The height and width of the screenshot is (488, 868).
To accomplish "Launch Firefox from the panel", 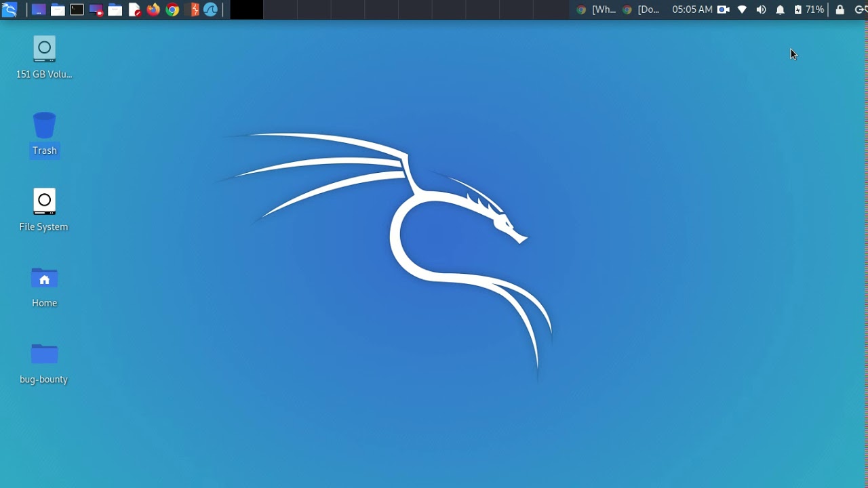I will coord(153,9).
